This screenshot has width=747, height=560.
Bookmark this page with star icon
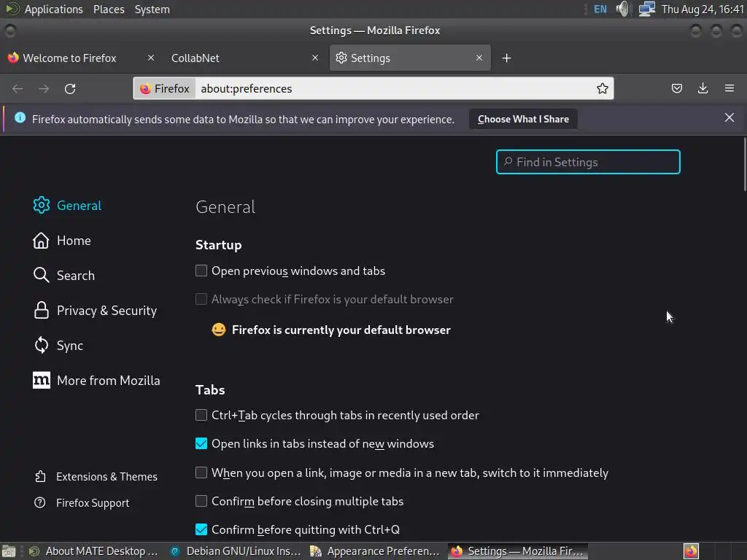tap(602, 88)
